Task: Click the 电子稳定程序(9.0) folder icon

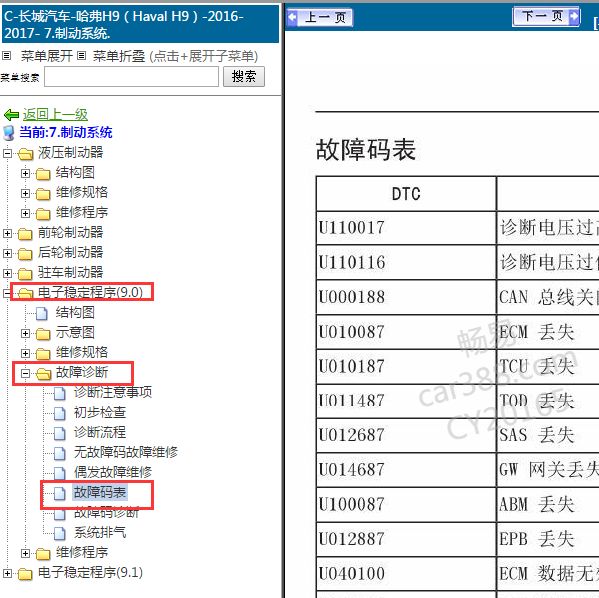Action: pos(25,293)
